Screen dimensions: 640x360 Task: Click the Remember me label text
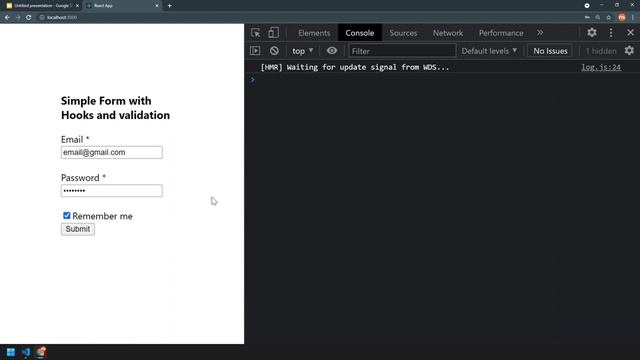[x=102, y=216]
